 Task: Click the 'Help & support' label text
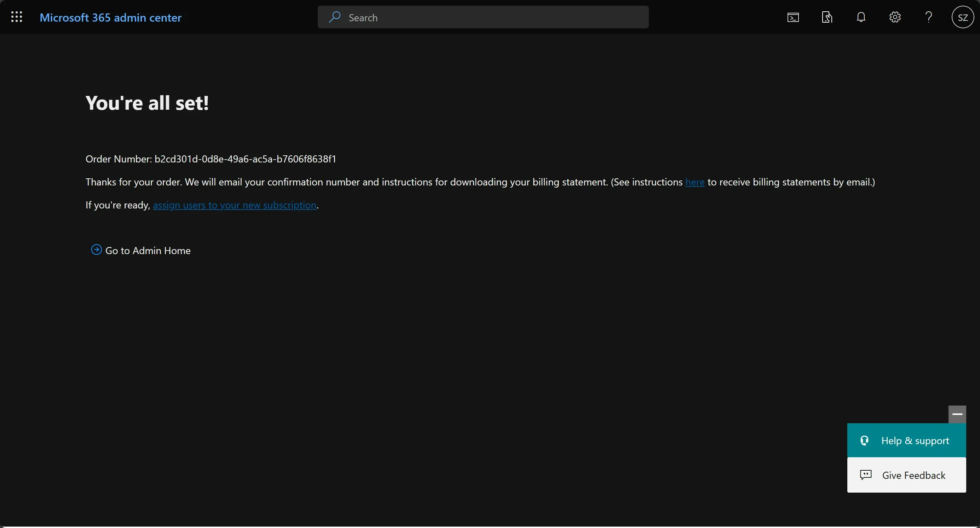[915, 441]
